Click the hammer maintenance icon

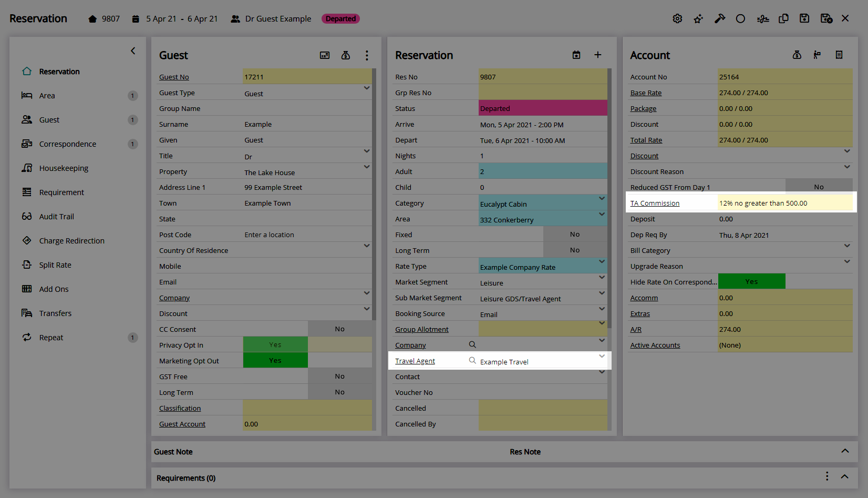click(720, 19)
